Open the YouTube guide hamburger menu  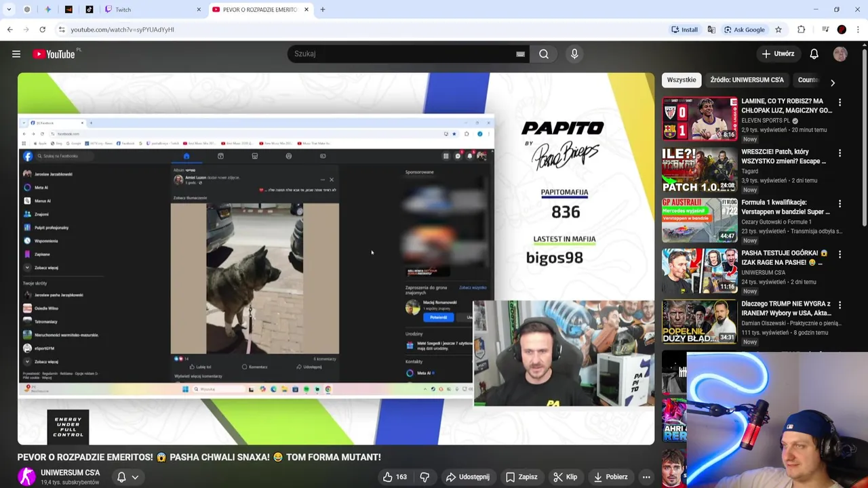click(x=16, y=54)
